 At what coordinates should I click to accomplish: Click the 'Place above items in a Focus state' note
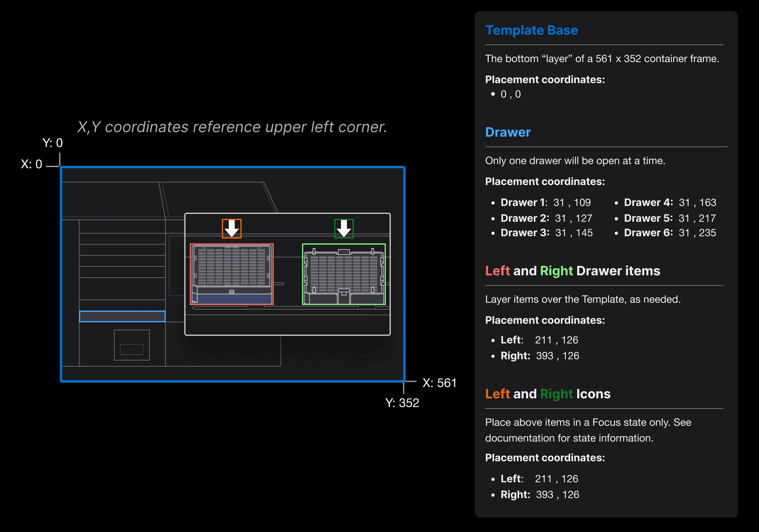point(588,430)
